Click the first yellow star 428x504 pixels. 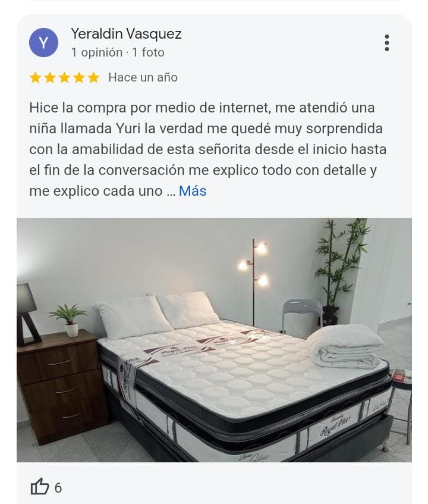point(35,77)
